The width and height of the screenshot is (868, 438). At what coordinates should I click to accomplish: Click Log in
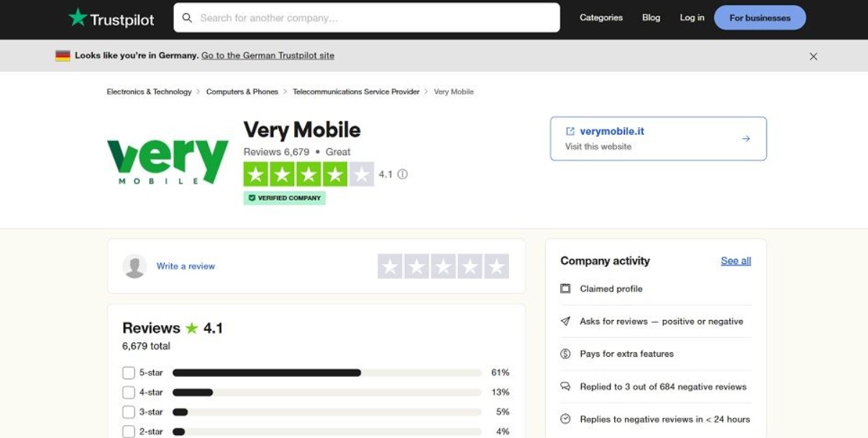(x=692, y=18)
